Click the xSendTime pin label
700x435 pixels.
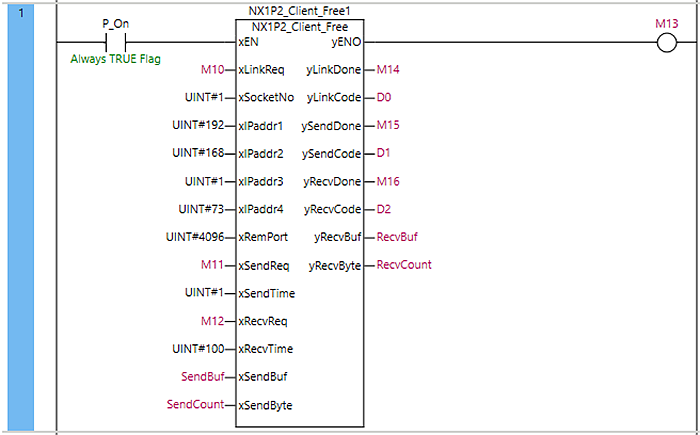pos(267,293)
